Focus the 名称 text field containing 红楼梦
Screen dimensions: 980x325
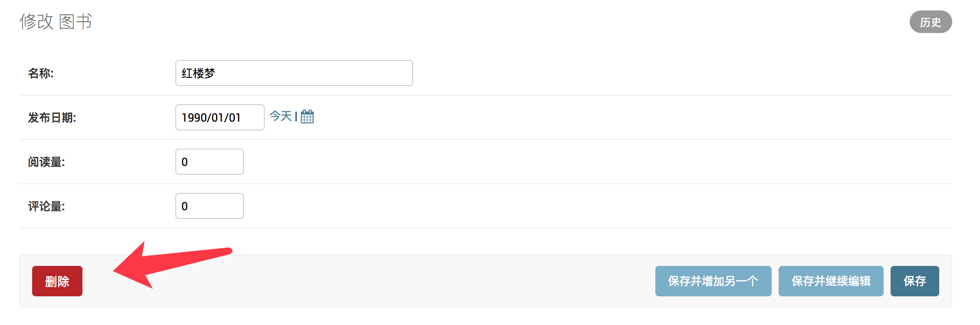(294, 73)
